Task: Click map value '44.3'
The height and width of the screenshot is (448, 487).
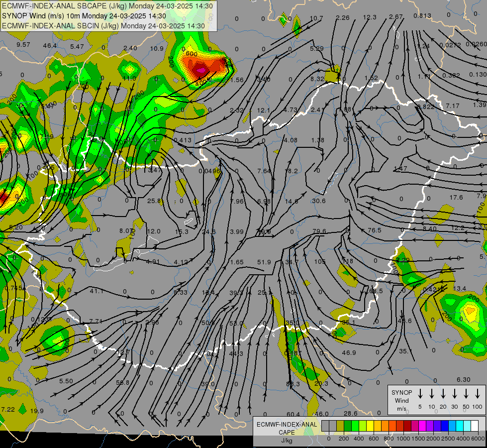Action: tap(236, 353)
